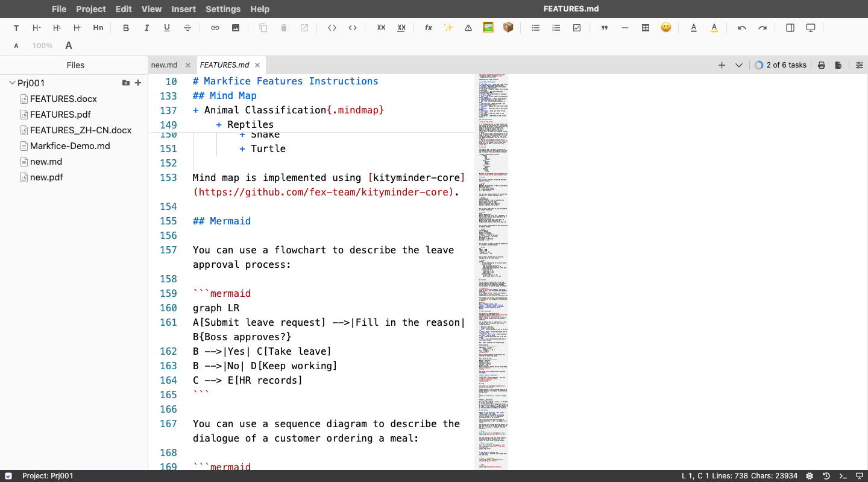The image size is (868, 482).
Task: Redo the last edit
Action: click(x=763, y=28)
